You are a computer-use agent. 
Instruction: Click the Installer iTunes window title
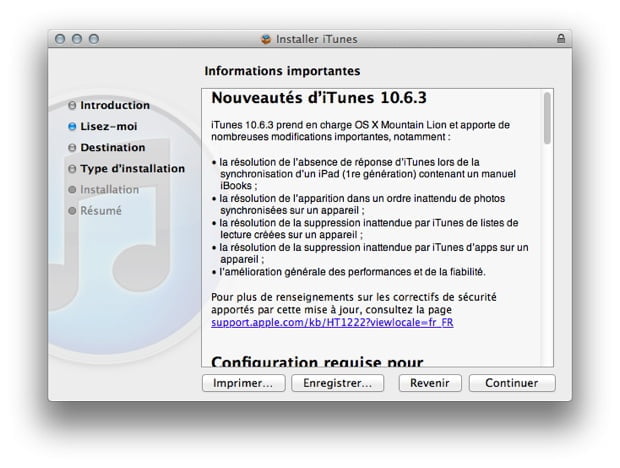coord(317,39)
